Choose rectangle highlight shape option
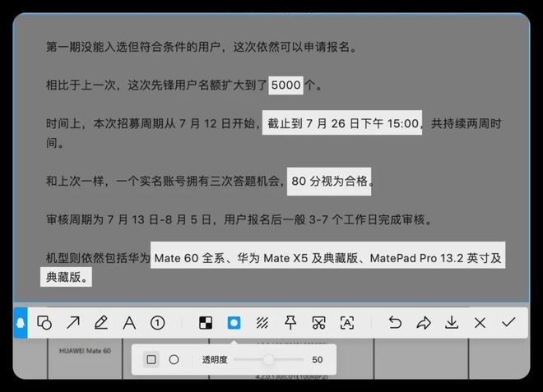 (x=151, y=359)
